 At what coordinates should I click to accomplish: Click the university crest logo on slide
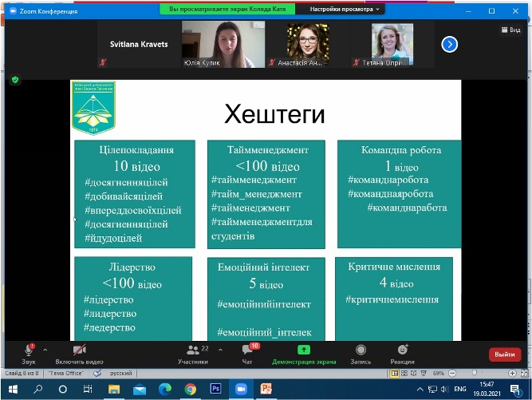click(x=93, y=107)
